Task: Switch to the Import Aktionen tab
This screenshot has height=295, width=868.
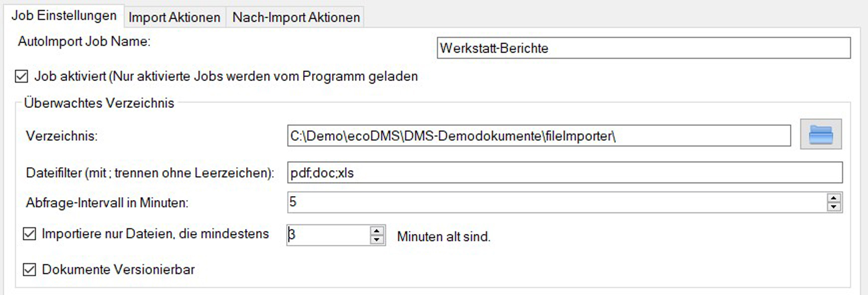Action: pyautogui.click(x=174, y=18)
